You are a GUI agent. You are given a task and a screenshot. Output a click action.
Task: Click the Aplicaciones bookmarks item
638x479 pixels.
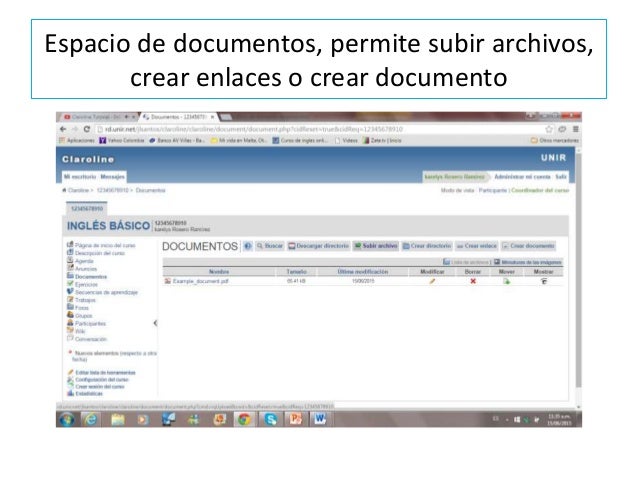click(77, 140)
